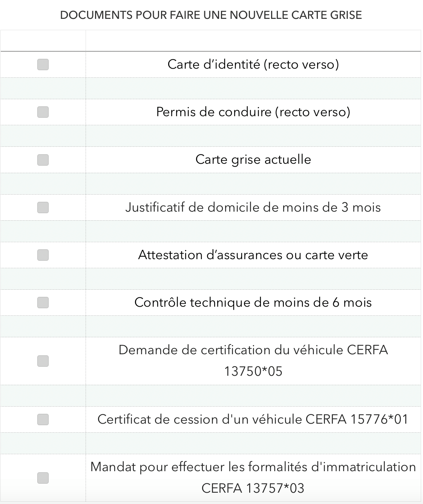Check the Carte d'identité checkbox
The width and height of the screenshot is (423, 504).
point(43,65)
